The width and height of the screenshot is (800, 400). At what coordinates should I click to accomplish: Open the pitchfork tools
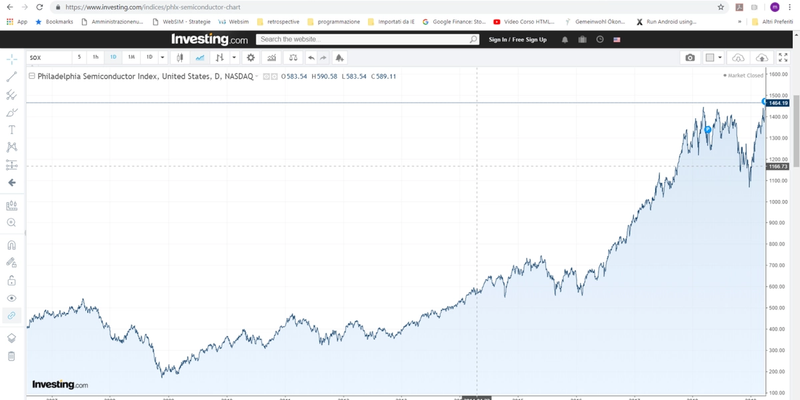click(12, 95)
